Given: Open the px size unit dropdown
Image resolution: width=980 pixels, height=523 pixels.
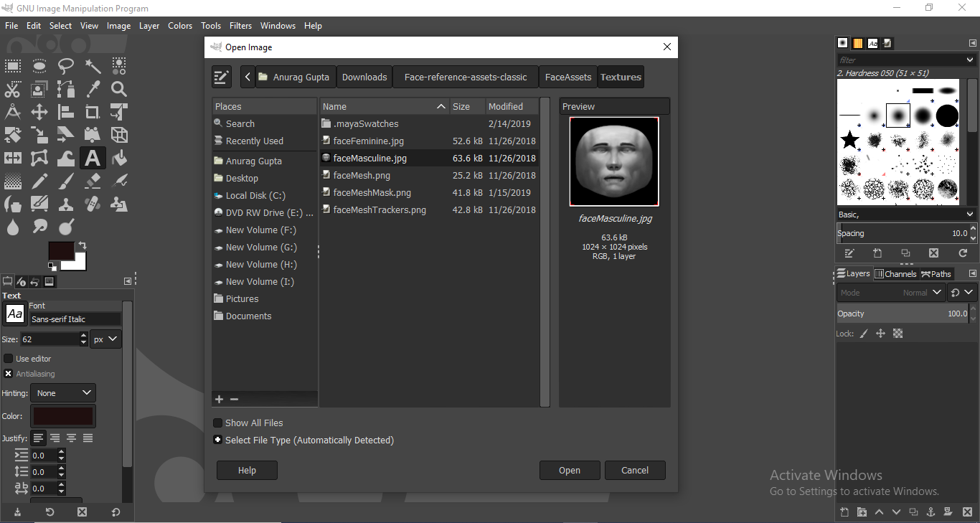Looking at the screenshot, I should pyautogui.click(x=105, y=339).
